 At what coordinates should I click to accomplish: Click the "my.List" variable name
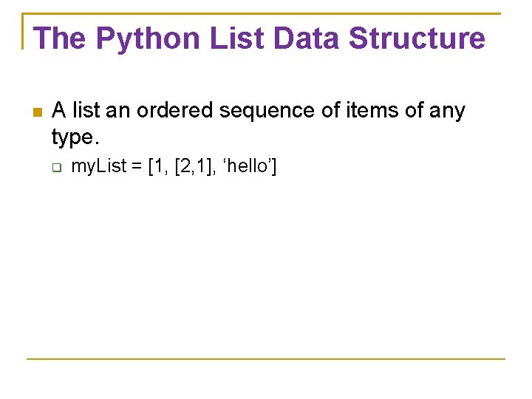99,167
